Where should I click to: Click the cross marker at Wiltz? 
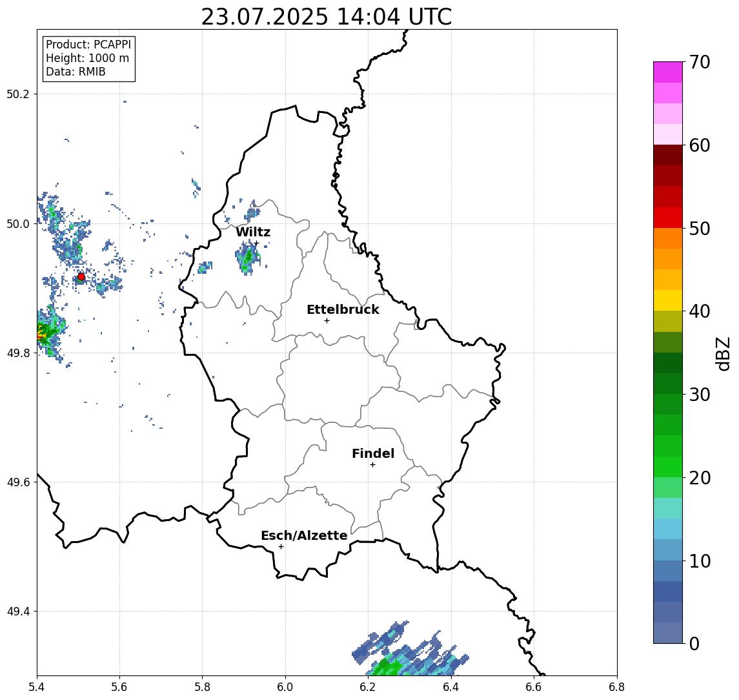coord(256,243)
